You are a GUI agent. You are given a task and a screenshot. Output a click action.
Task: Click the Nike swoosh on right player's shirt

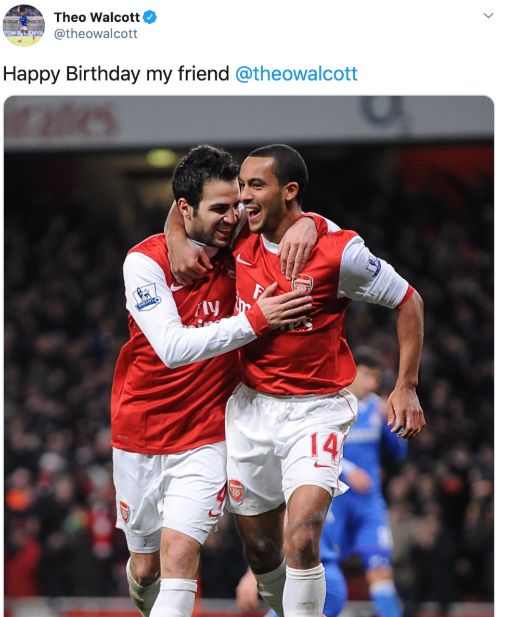pyautogui.click(x=244, y=260)
